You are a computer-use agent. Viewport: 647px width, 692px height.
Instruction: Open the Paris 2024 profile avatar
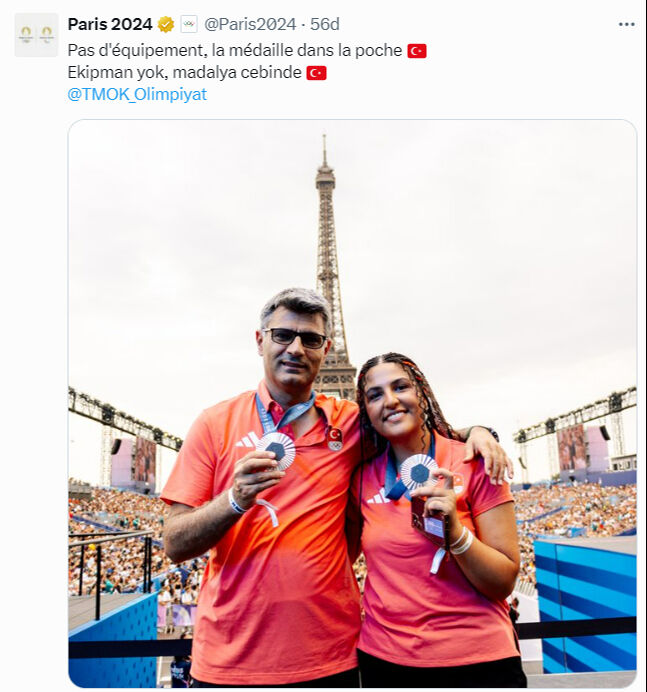pos(36,35)
